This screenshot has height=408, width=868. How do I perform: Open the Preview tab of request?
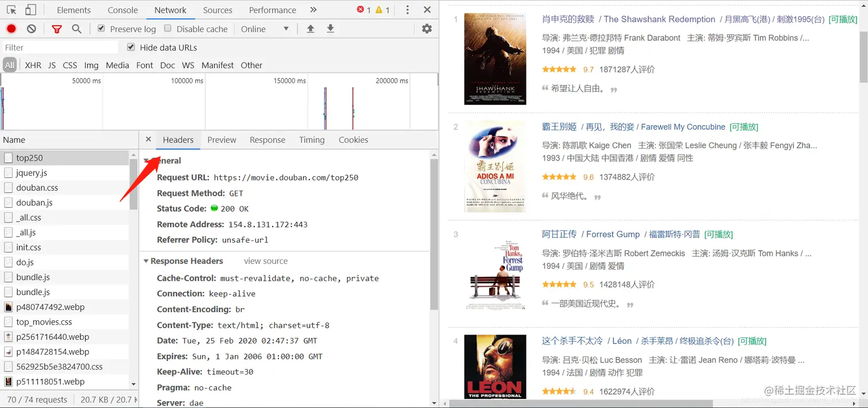pyautogui.click(x=222, y=139)
